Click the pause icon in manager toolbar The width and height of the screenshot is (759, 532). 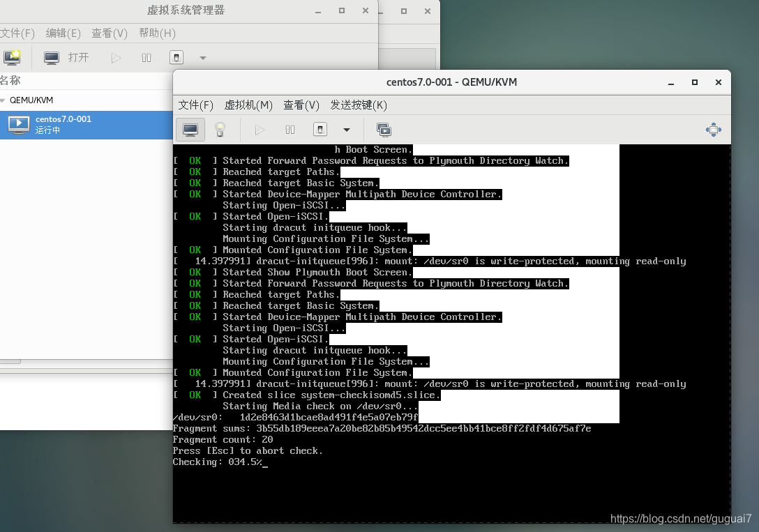coord(146,58)
